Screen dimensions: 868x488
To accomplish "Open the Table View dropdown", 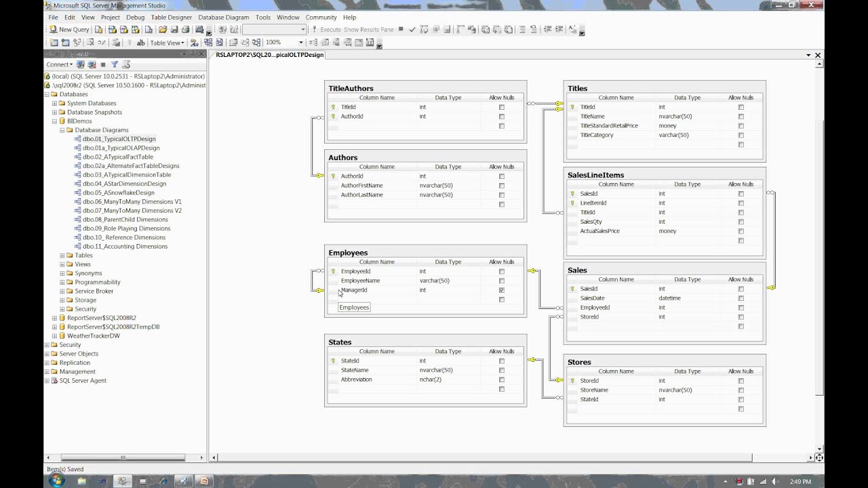I will point(166,43).
